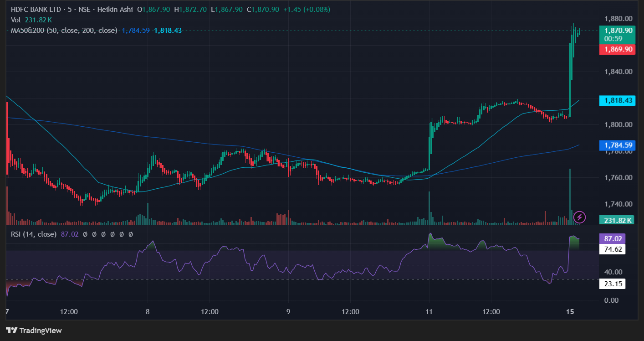Click the blue 1,784.59 moving average tag

pos(618,145)
